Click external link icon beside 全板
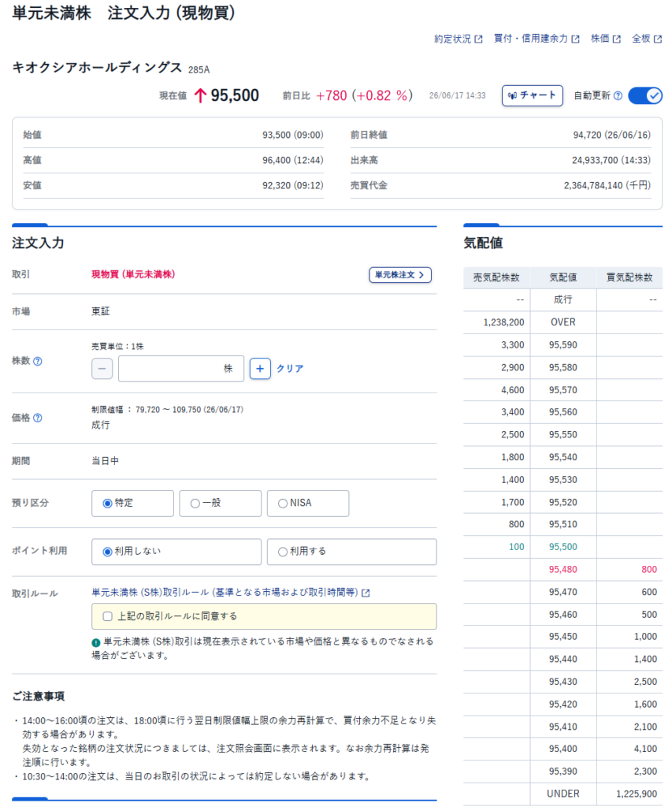Viewport: 672px width, 807px height. point(658,39)
